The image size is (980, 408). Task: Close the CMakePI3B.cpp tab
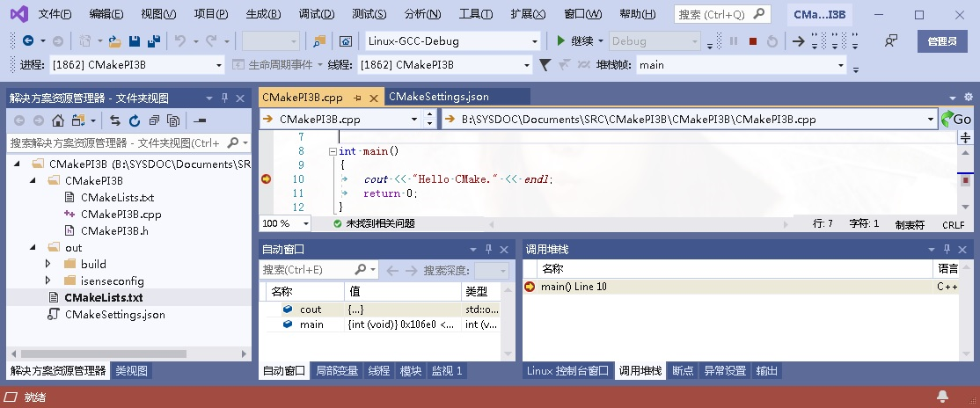click(374, 98)
